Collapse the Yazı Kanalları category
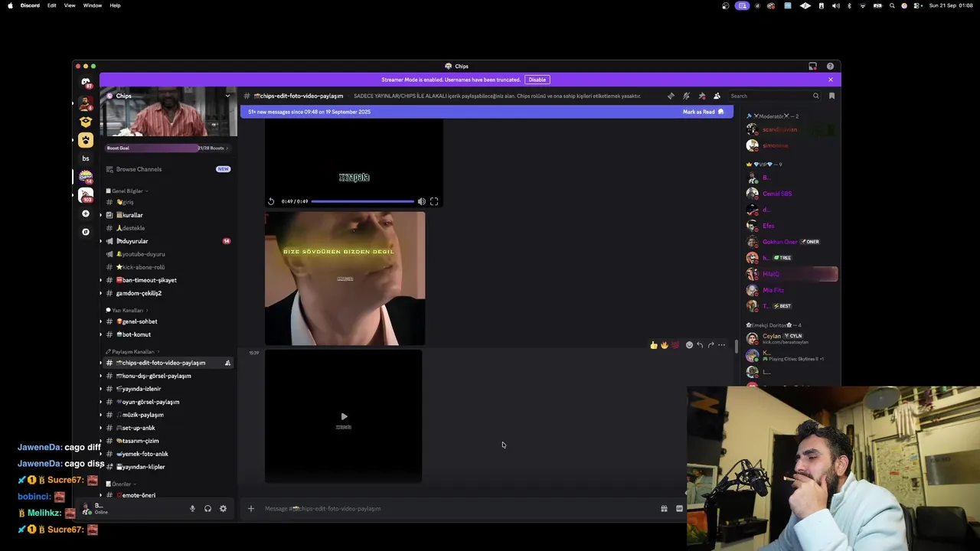Screen dimensions: 980x551 [x=126, y=310]
